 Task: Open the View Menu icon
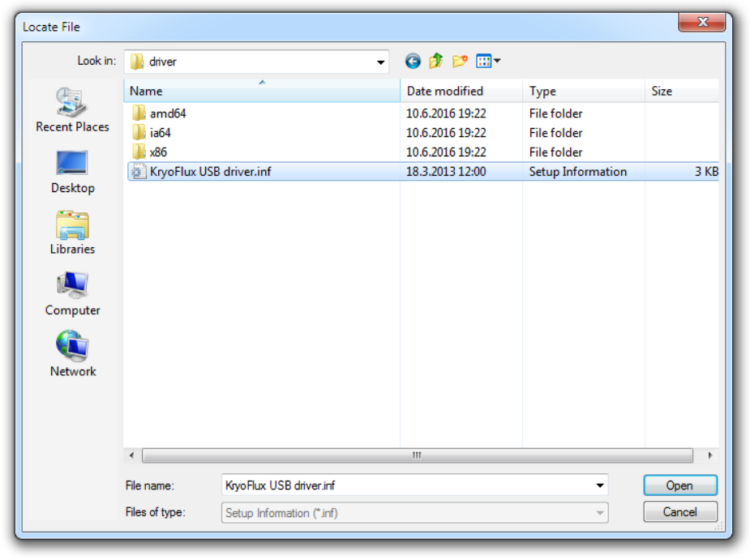pyautogui.click(x=483, y=62)
